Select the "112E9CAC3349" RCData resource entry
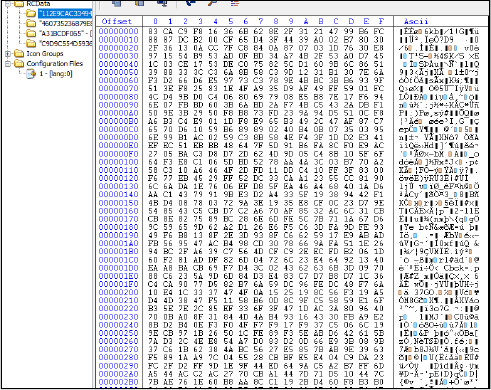 click(65, 13)
